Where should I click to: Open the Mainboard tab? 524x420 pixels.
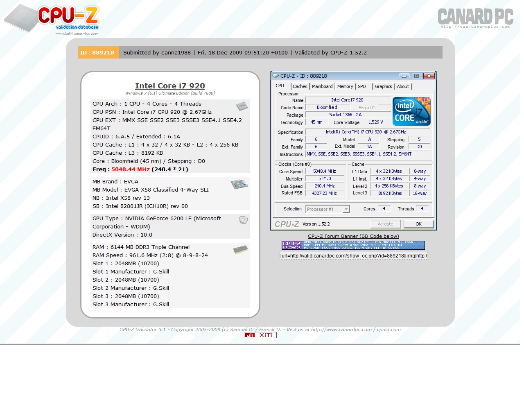[322, 86]
